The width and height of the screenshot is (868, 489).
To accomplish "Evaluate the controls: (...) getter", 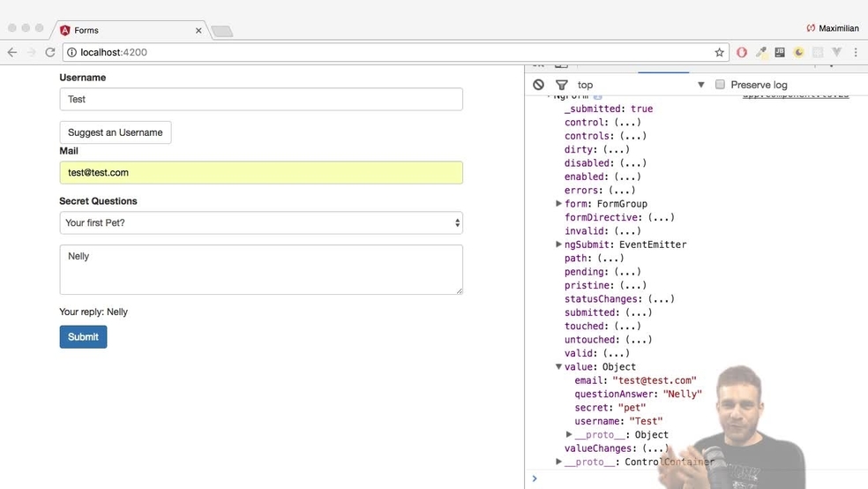I will [x=632, y=136].
